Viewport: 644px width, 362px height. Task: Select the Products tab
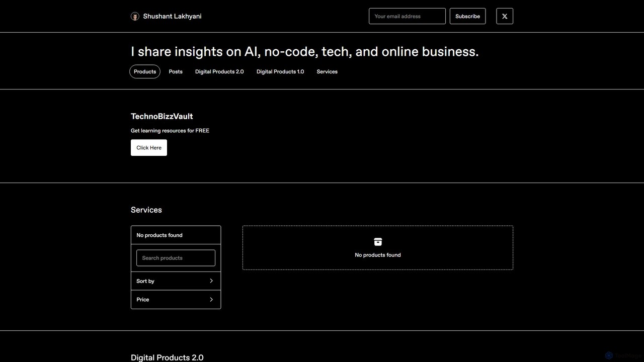click(x=145, y=71)
